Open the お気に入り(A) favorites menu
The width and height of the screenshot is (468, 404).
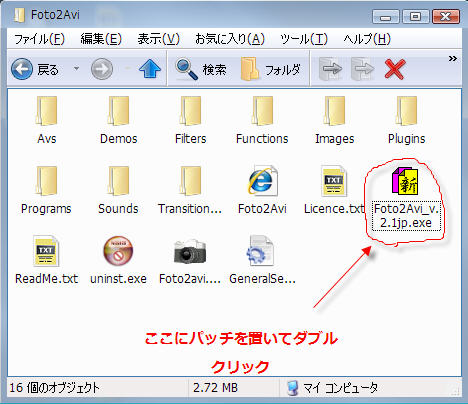click(x=230, y=39)
